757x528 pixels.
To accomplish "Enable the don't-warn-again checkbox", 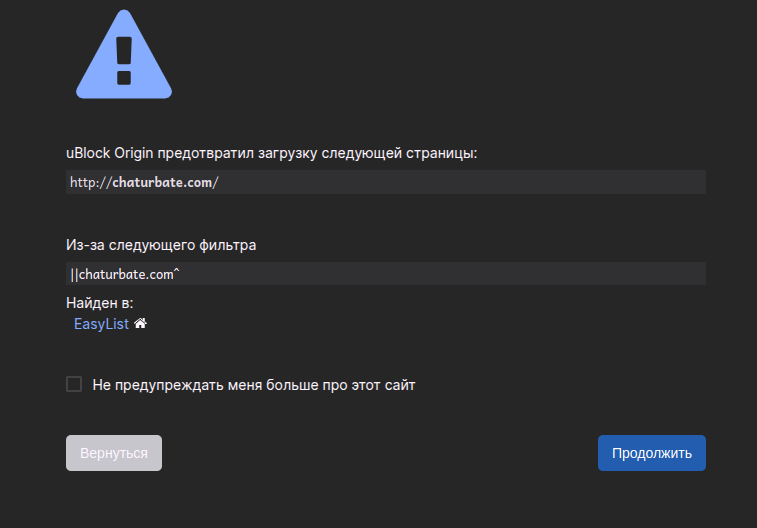I will pyautogui.click(x=74, y=384).
